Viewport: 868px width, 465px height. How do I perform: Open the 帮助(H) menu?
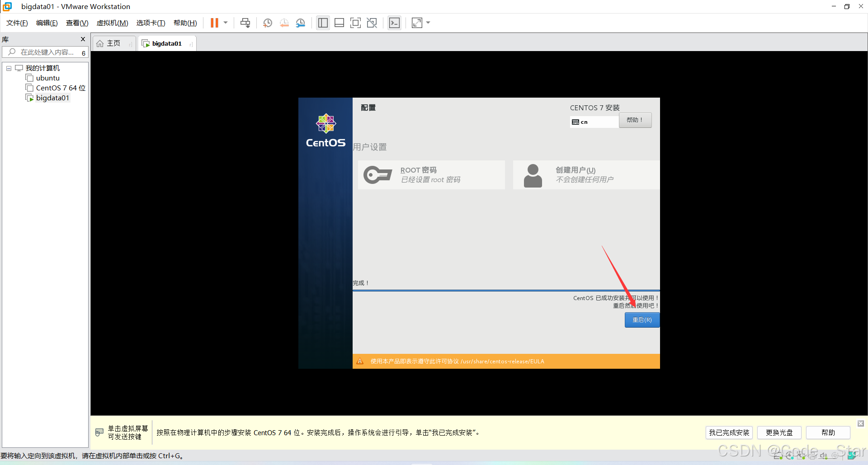coord(185,23)
